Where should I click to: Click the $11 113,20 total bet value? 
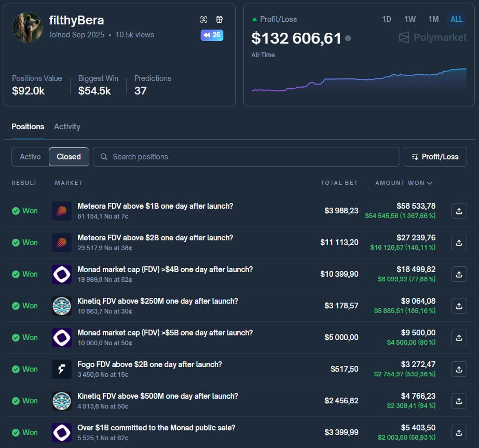339,242
